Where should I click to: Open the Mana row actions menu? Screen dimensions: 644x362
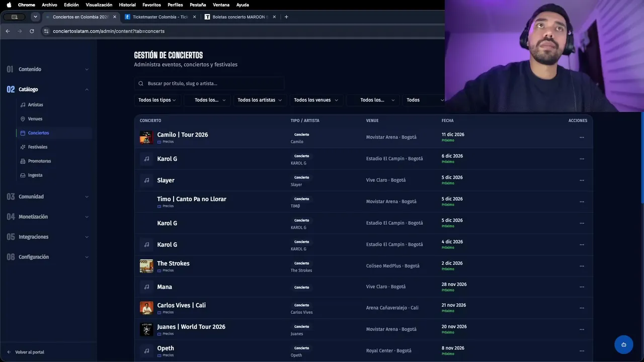pyautogui.click(x=582, y=287)
